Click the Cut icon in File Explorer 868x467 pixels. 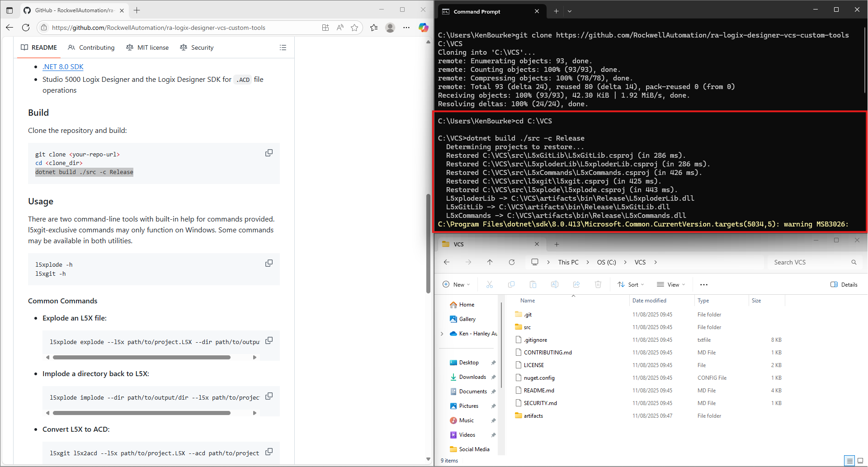pos(490,284)
